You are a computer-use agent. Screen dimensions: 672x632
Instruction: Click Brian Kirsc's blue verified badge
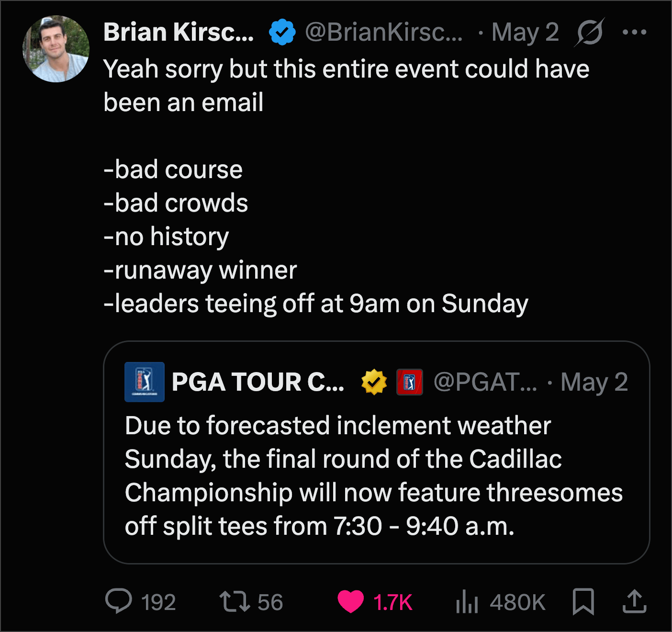coord(282,32)
